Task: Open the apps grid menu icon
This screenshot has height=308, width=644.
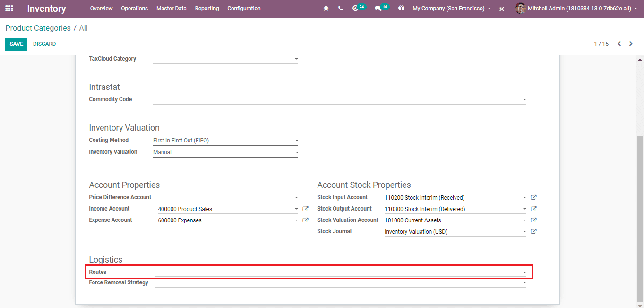Action: click(9, 9)
